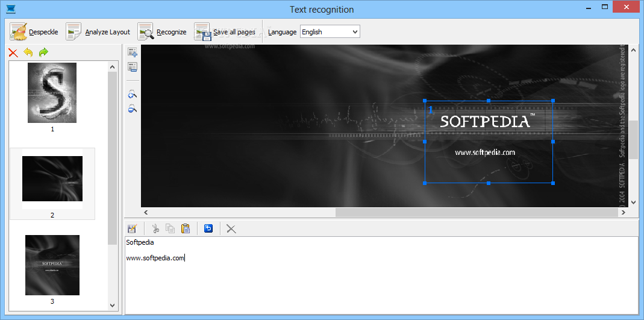Clear text with the gray X icon
Viewport: 644px width, 320px height.
tap(231, 229)
